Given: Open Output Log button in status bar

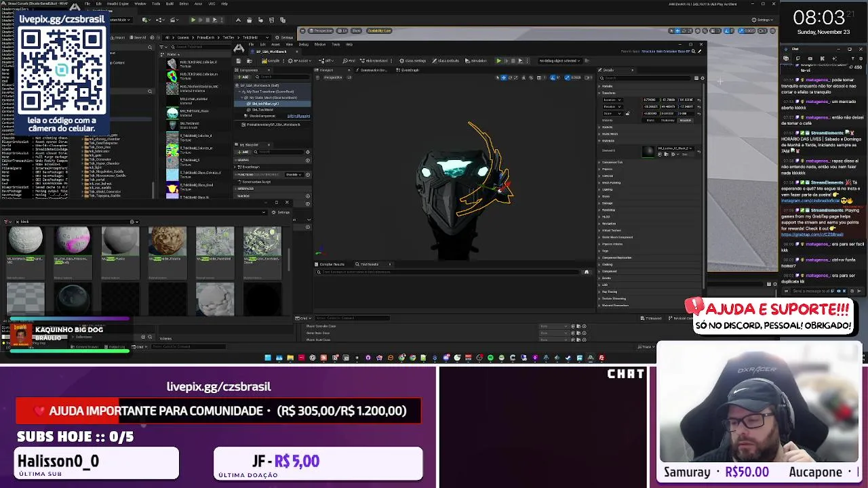Looking at the screenshot, I should [114, 347].
